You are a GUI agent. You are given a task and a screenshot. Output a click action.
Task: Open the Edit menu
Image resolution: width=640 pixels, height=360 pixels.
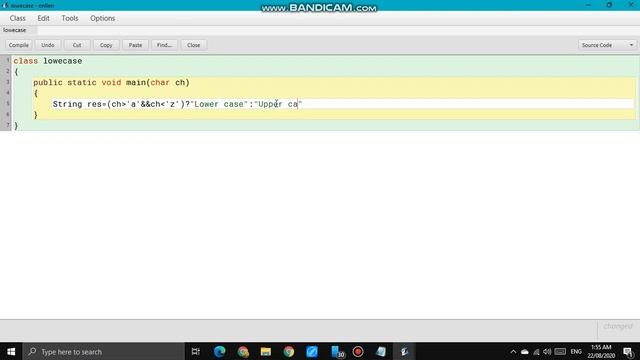(x=43, y=18)
